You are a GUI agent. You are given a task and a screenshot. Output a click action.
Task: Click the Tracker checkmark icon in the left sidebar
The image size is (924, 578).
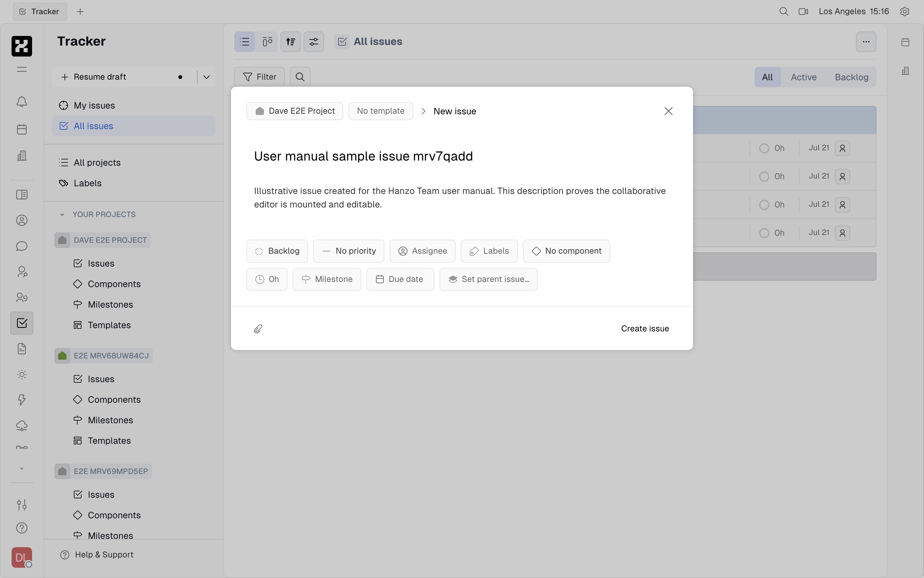(22, 323)
